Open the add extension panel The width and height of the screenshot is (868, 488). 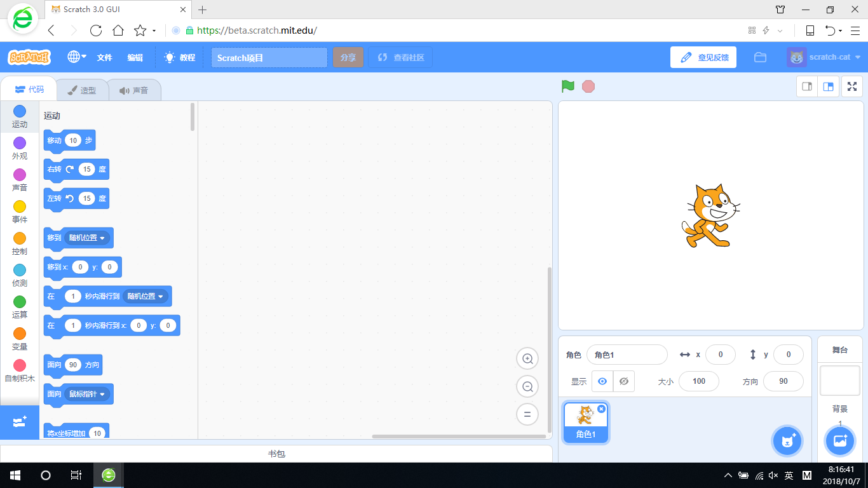click(19, 420)
